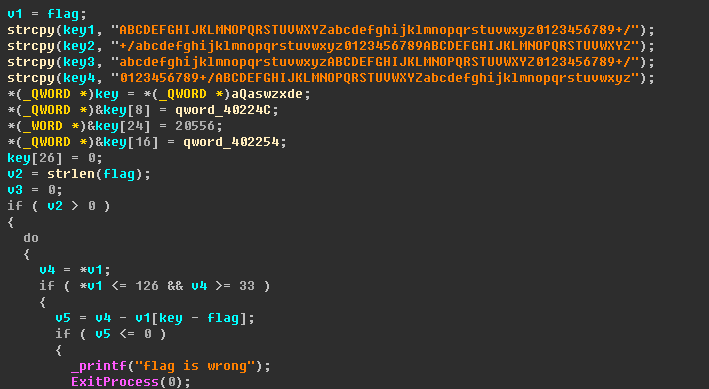Click the ExitProcess function call
Viewport: 709px width, 389px height.
pos(115,381)
